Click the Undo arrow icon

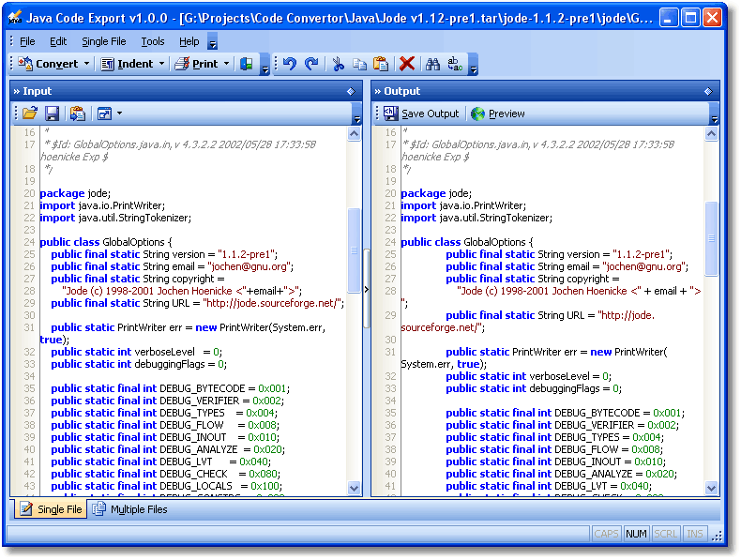[x=290, y=64]
